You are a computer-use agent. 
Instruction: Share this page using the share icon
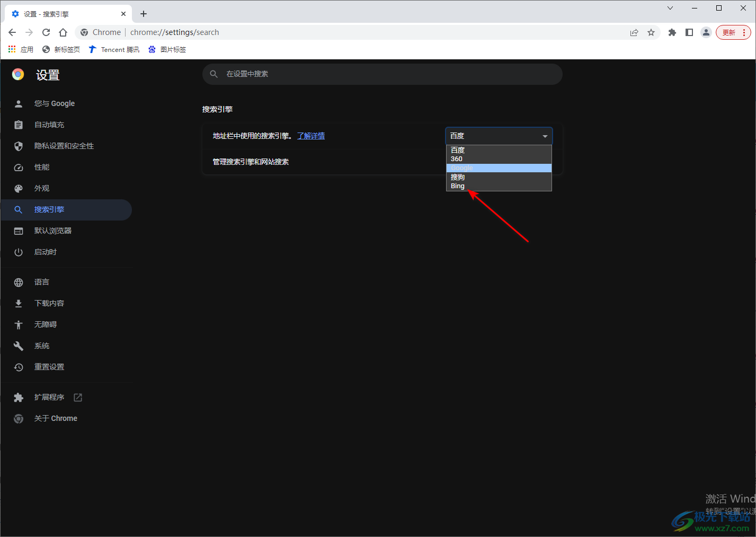[x=634, y=32]
